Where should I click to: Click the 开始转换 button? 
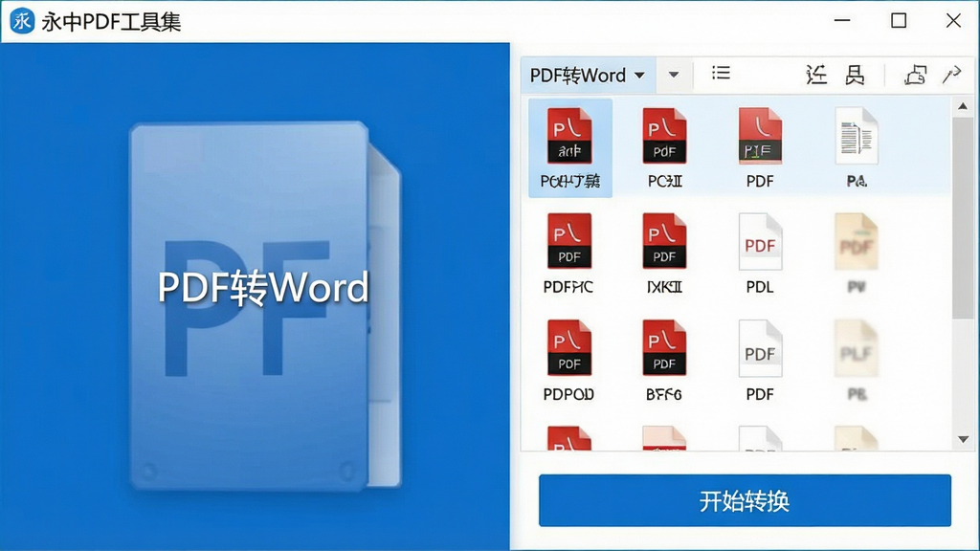pos(745,500)
